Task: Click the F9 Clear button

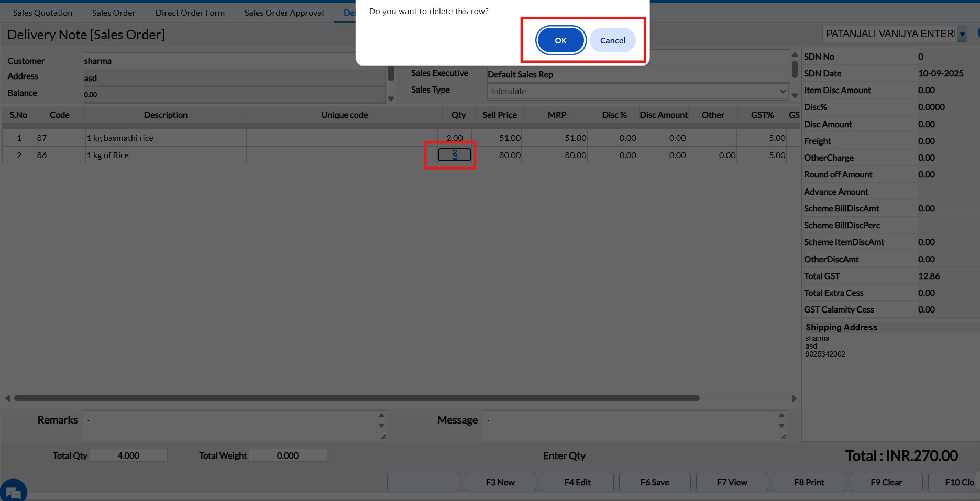Action: click(886, 482)
